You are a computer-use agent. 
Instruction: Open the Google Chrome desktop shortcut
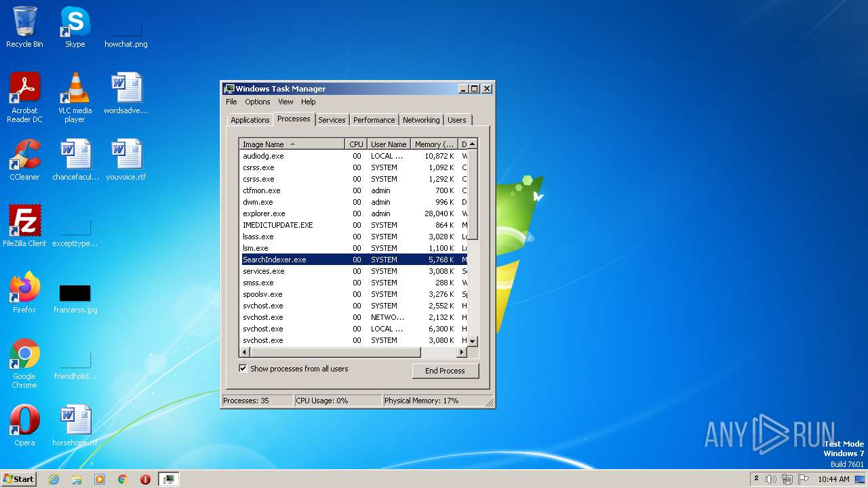coord(24,363)
